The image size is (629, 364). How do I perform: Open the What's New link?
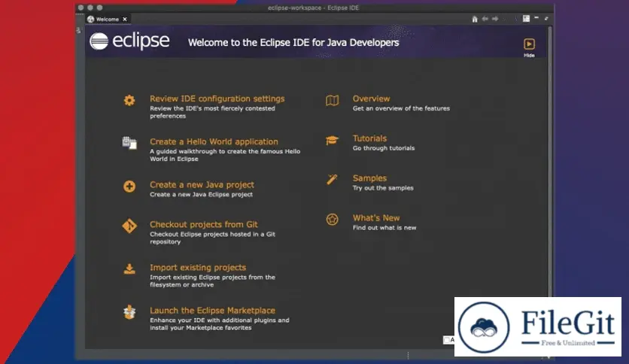(376, 217)
